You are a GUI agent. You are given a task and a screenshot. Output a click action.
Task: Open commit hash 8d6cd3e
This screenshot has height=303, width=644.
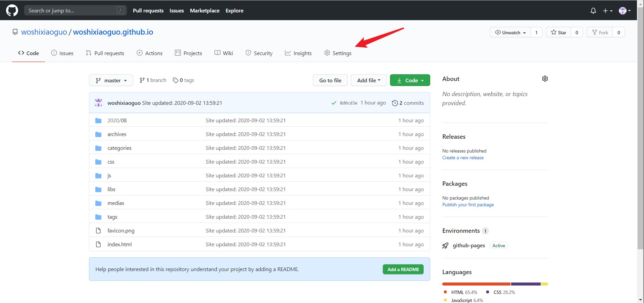pos(348,103)
